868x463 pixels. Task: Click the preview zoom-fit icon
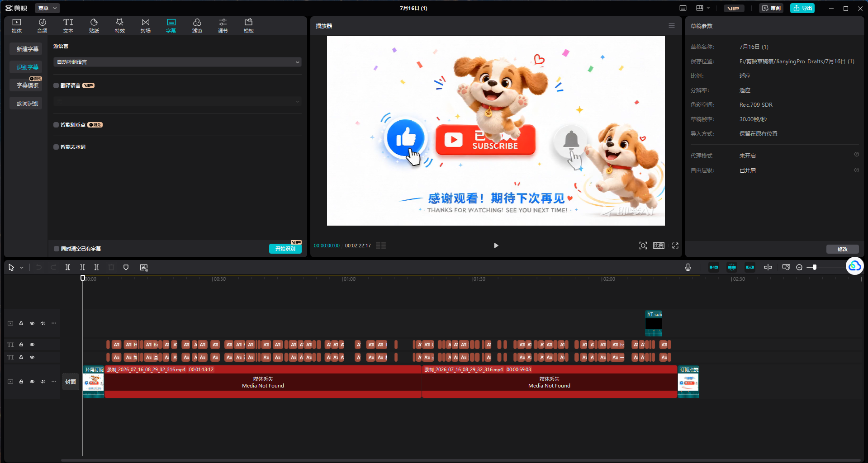coord(643,246)
